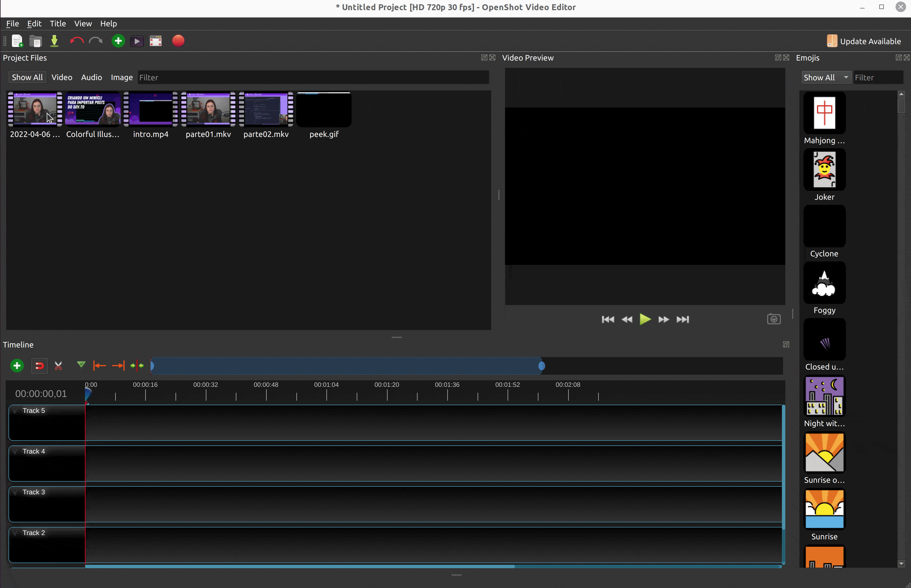Play the video preview
The height and width of the screenshot is (588, 911).
[x=645, y=319]
